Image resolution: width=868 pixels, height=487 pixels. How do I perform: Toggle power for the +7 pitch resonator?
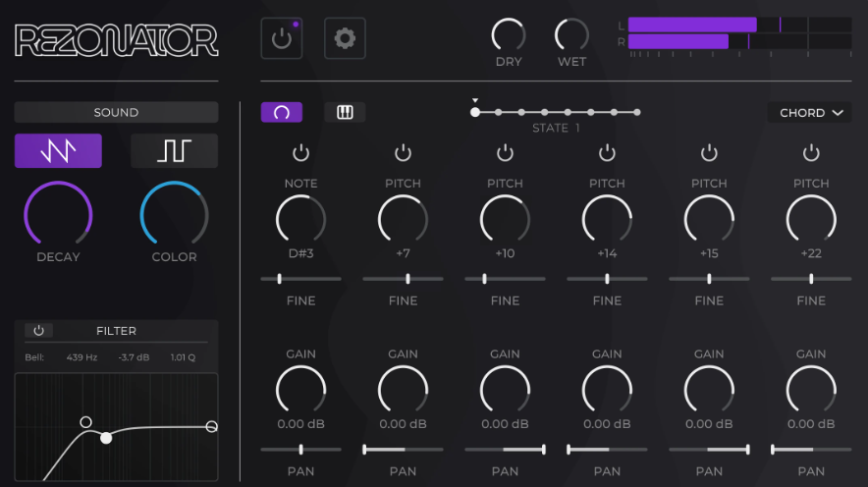click(403, 153)
